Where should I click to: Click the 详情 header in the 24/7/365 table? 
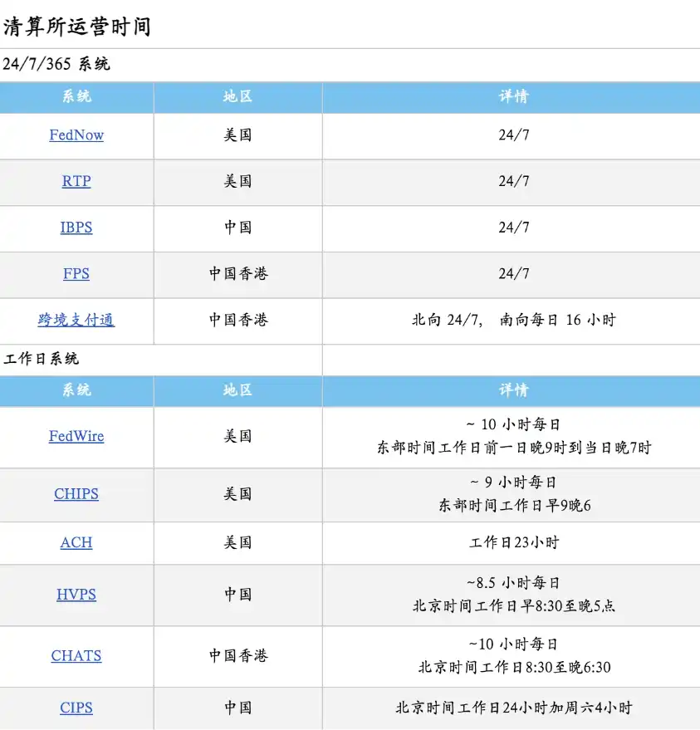(513, 96)
